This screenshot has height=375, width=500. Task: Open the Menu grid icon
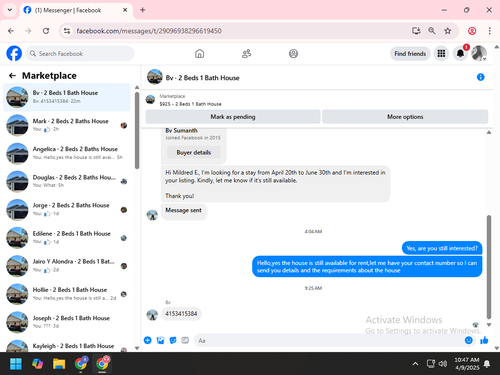[x=441, y=53]
